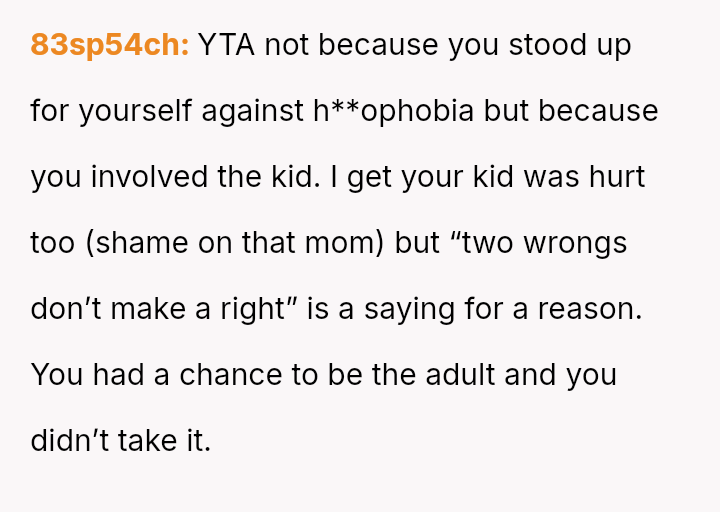The image size is (720, 512).
Task: Click the censored word "h**ophobia"
Action: pos(393,111)
